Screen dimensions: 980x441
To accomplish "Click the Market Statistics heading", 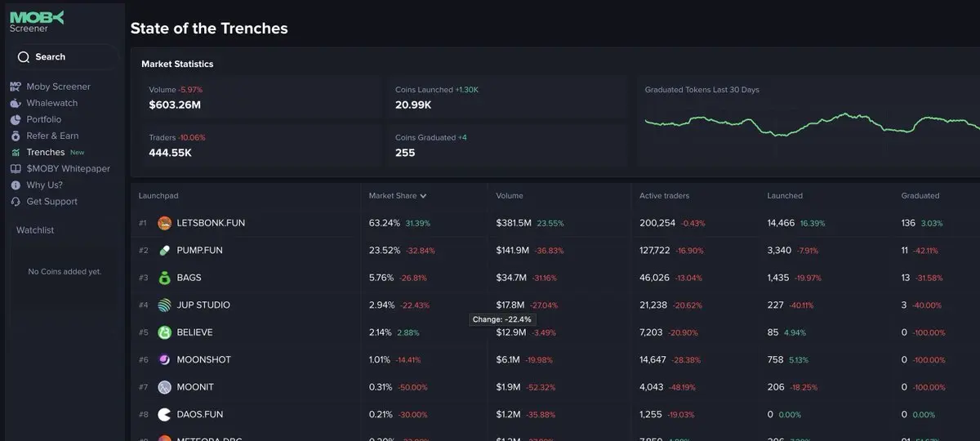I will tap(177, 64).
